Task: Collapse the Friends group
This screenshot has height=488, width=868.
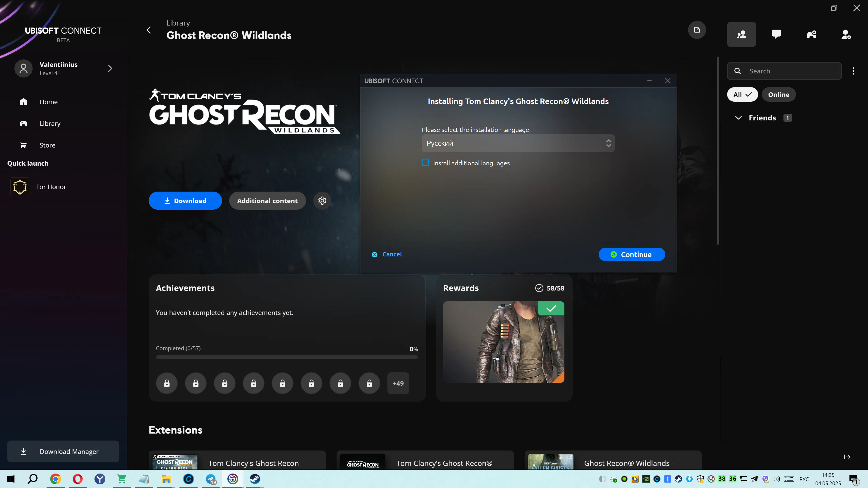Action: 738,118
